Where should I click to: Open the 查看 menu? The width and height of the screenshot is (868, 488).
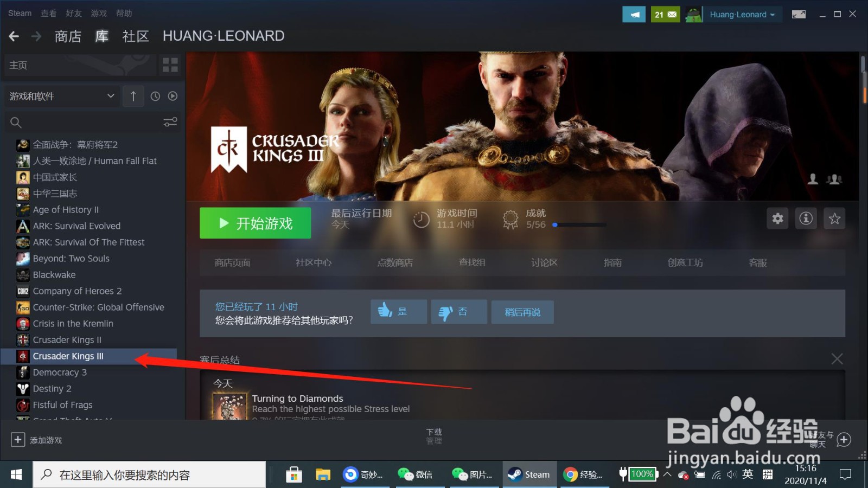tap(49, 13)
